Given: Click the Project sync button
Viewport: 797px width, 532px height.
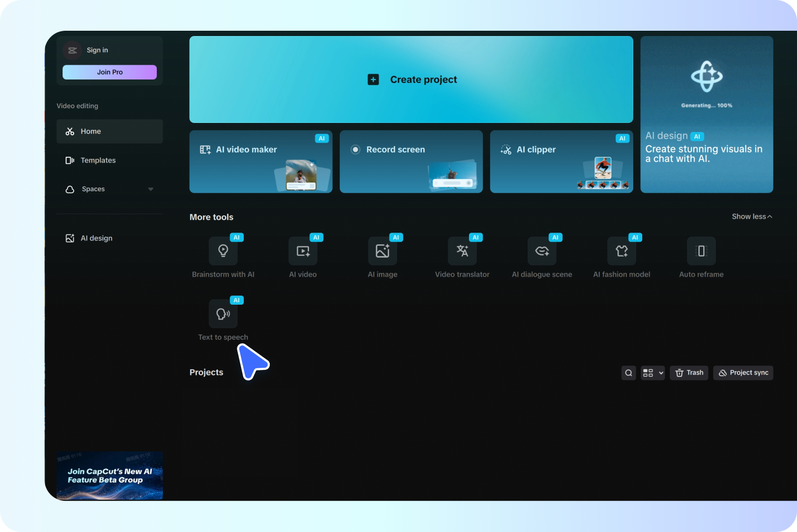Looking at the screenshot, I should coord(743,373).
